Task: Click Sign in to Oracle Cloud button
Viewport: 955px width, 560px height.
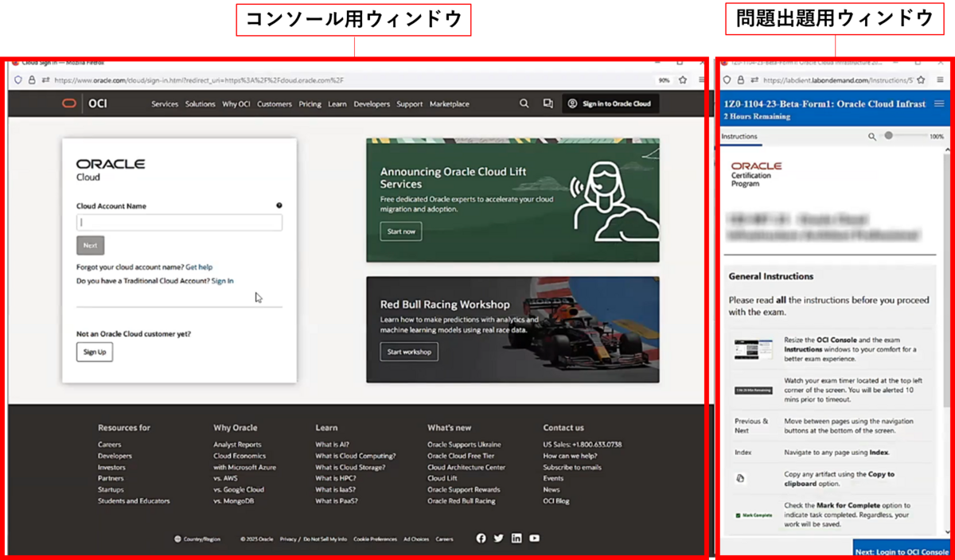Action: click(610, 103)
